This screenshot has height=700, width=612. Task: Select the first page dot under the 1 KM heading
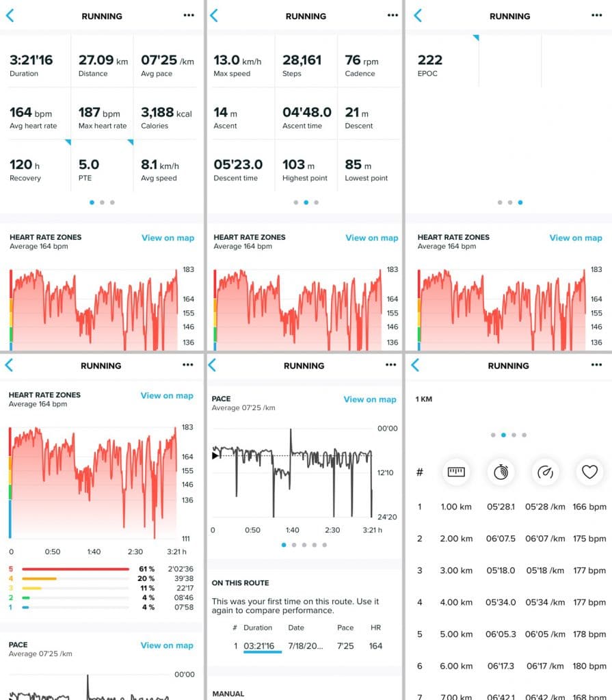493,435
